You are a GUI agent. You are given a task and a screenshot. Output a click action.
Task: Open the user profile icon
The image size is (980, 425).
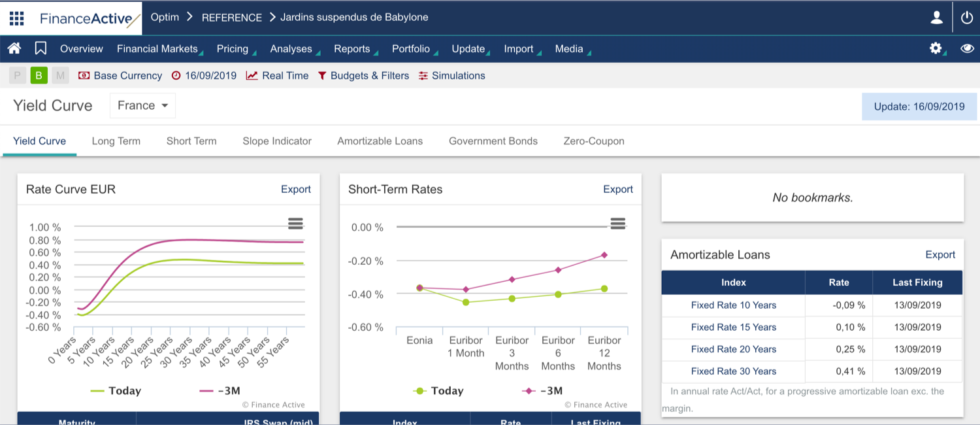point(937,18)
